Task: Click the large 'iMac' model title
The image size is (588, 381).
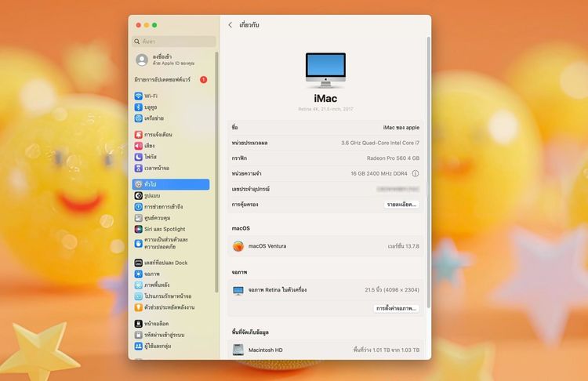Action: point(325,98)
